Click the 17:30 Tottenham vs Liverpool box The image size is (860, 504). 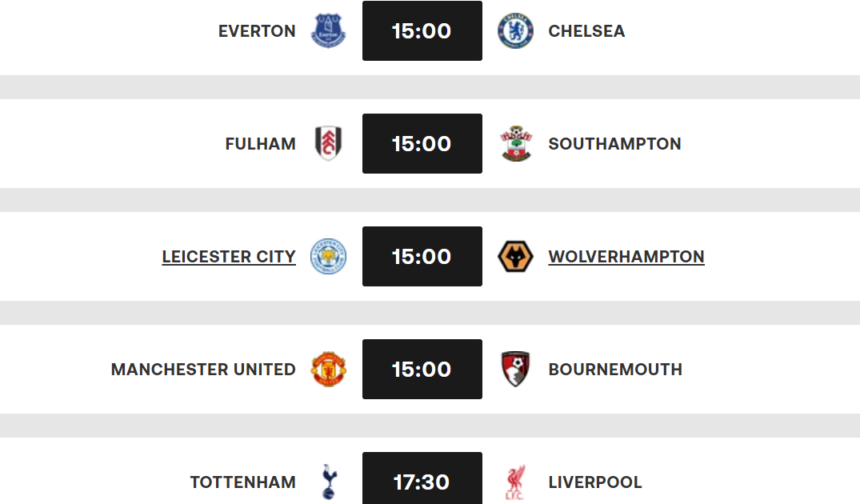[422, 480]
